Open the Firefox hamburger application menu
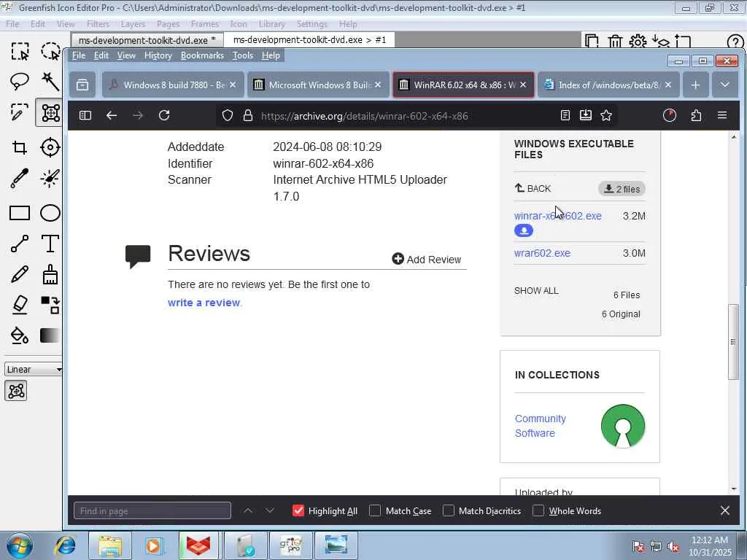Viewport: 747px width, 560px height. click(722, 115)
